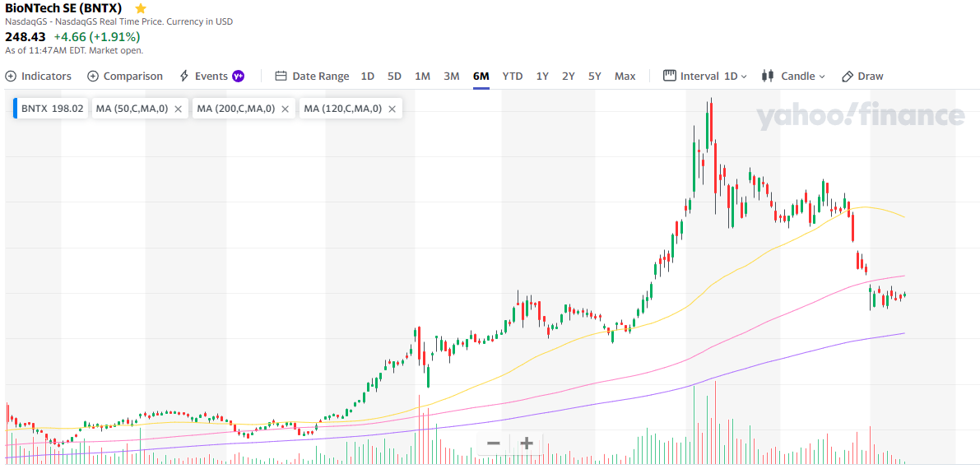Select the 1Y time range
Image resolution: width=980 pixels, height=469 pixels.
tap(542, 77)
